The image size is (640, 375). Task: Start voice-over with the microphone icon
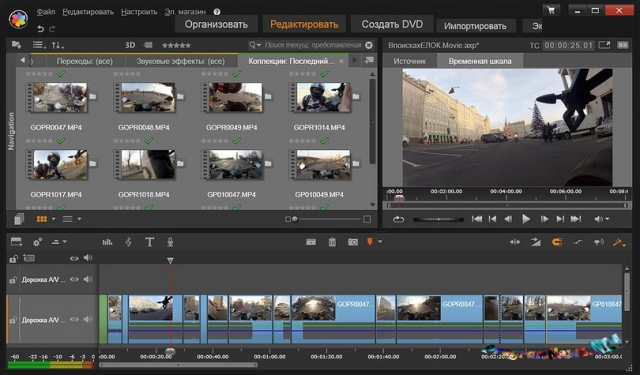(x=170, y=242)
